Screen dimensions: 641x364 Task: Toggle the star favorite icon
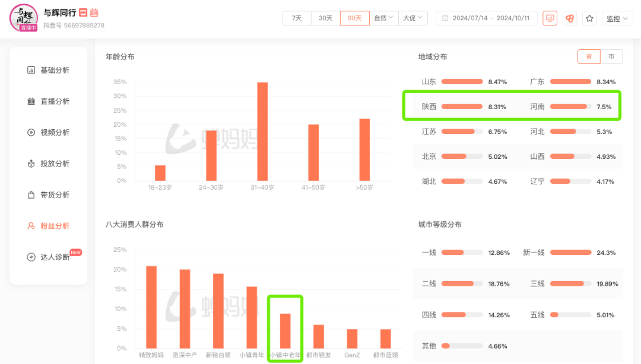point(589,18)
